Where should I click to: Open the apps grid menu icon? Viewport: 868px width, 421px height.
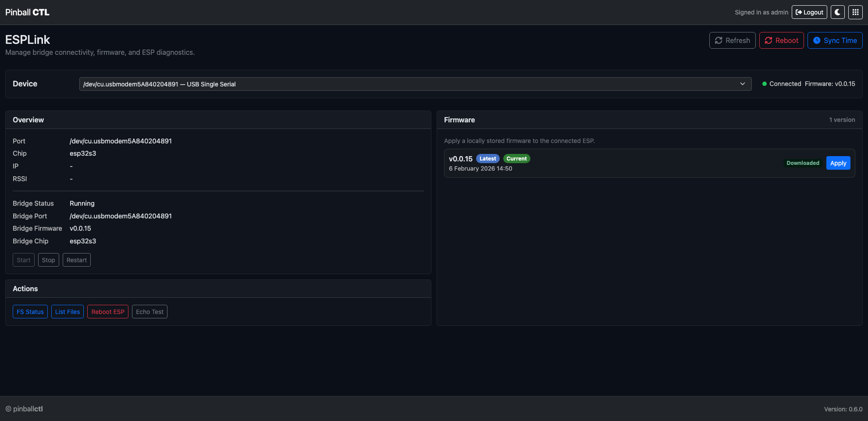click(x=855, y=12)
